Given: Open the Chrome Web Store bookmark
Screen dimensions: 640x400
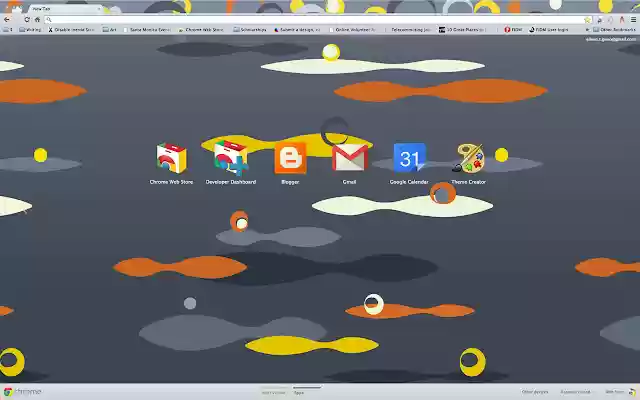Looking at the screenshot, I should 201,30.
